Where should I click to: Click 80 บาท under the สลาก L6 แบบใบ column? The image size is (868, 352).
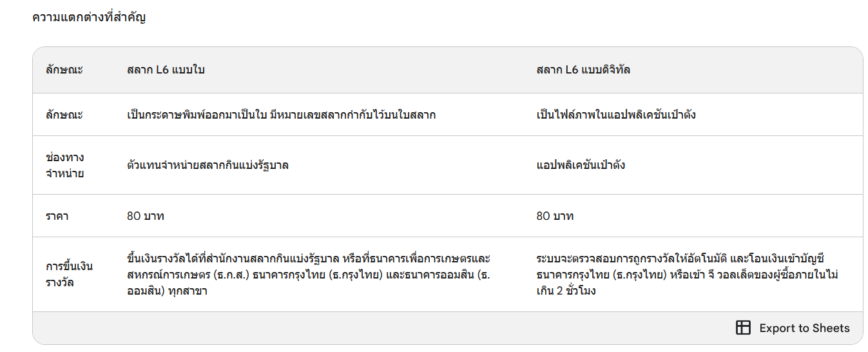point(146,216)
